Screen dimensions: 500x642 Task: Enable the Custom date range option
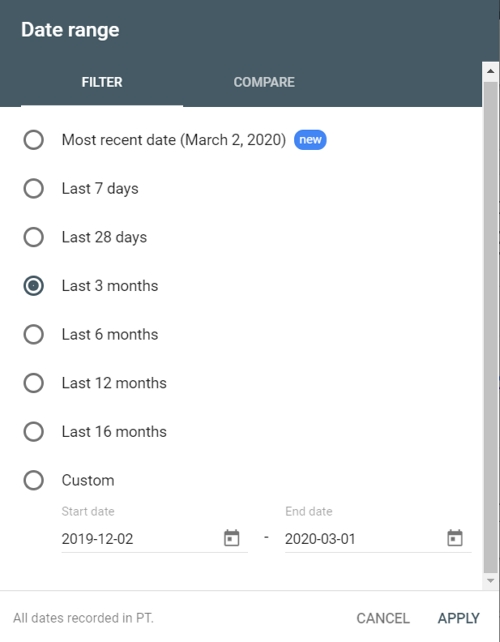pyautogui.click(x=34, y=480)
